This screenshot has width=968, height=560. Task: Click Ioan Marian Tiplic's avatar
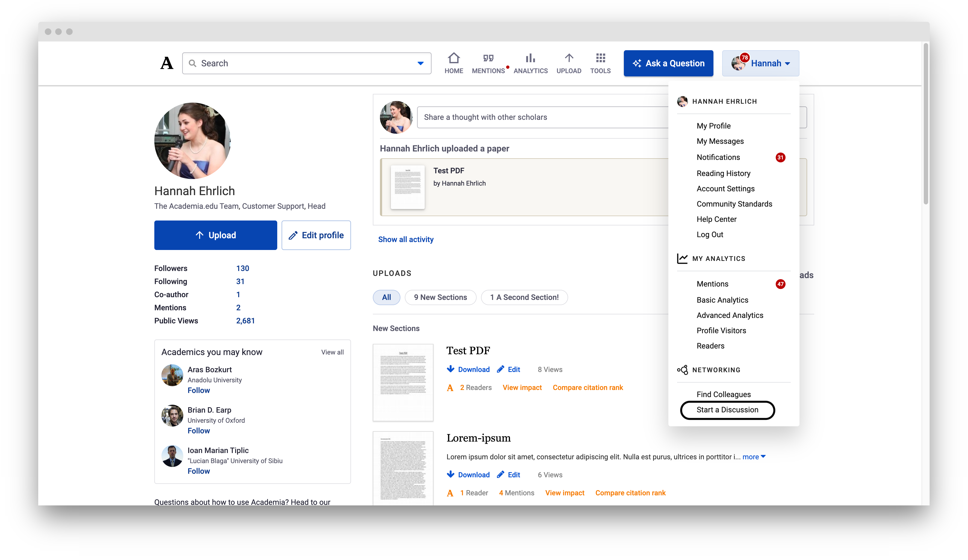point(172,456)
